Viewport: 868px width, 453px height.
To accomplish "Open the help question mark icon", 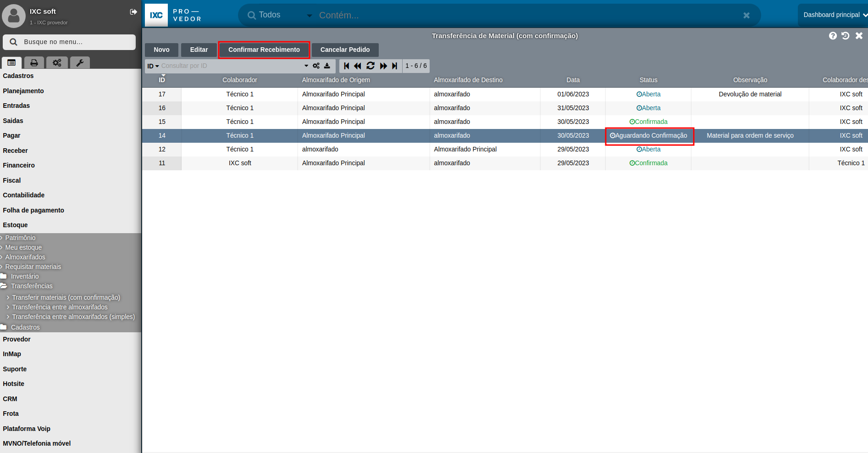I will (x=833, y=36).
